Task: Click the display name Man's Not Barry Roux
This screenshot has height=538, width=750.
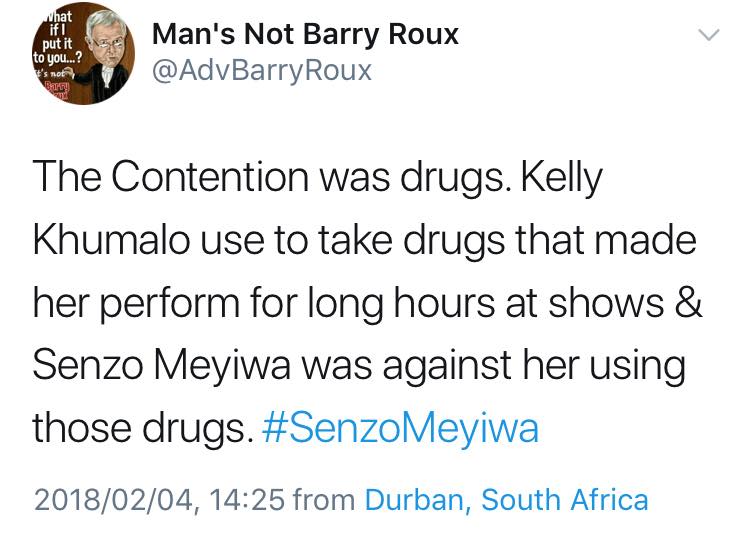Action: tap(305, 35)
